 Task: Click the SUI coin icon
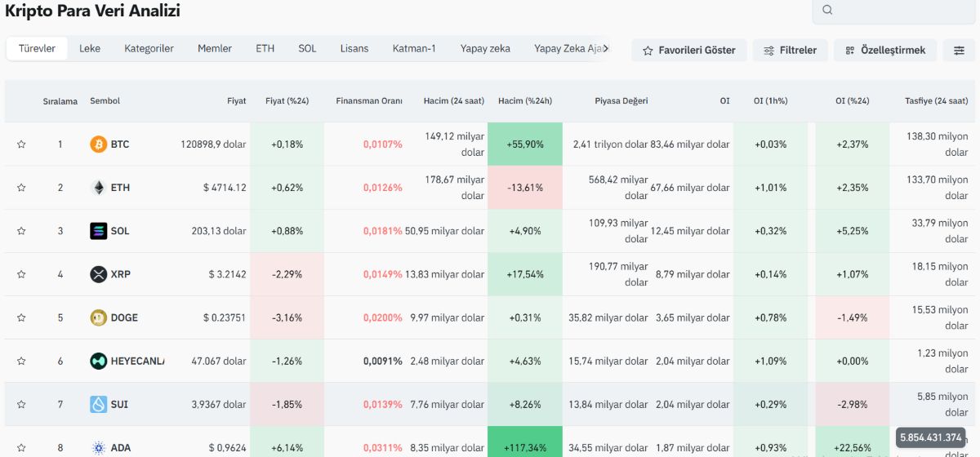tap(98, 404)
